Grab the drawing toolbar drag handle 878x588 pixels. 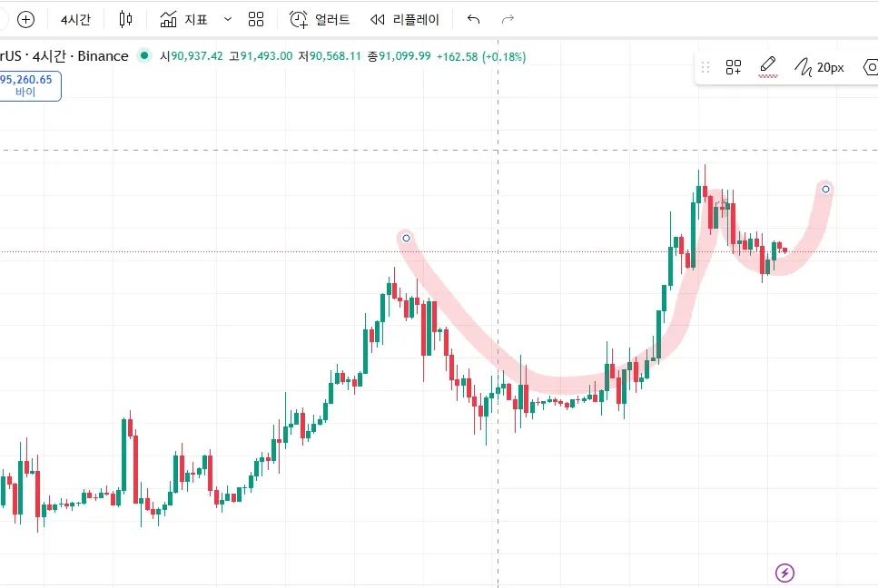click(705, 67)
